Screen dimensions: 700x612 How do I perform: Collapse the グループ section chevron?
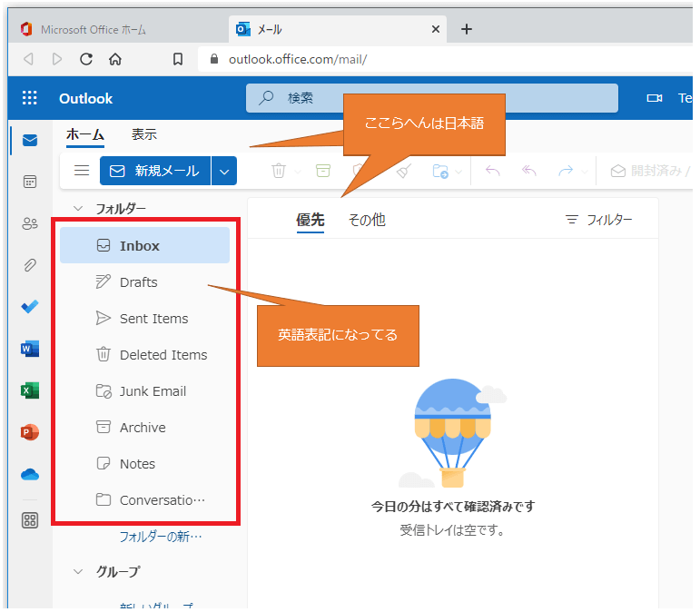[78, 571]
